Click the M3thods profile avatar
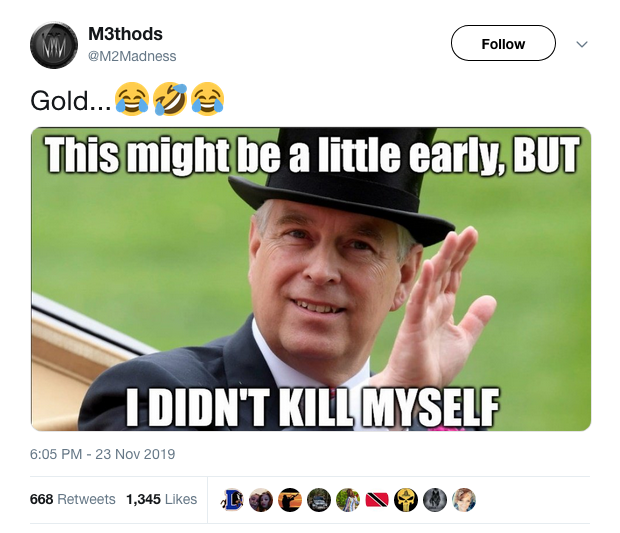620x533 pixels. 54,45
